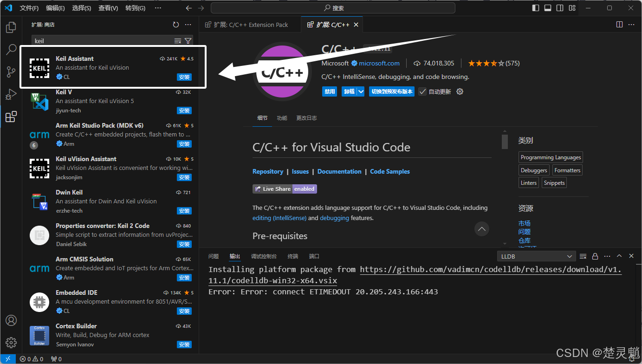Install the Keil V extension

coord(184,110)
